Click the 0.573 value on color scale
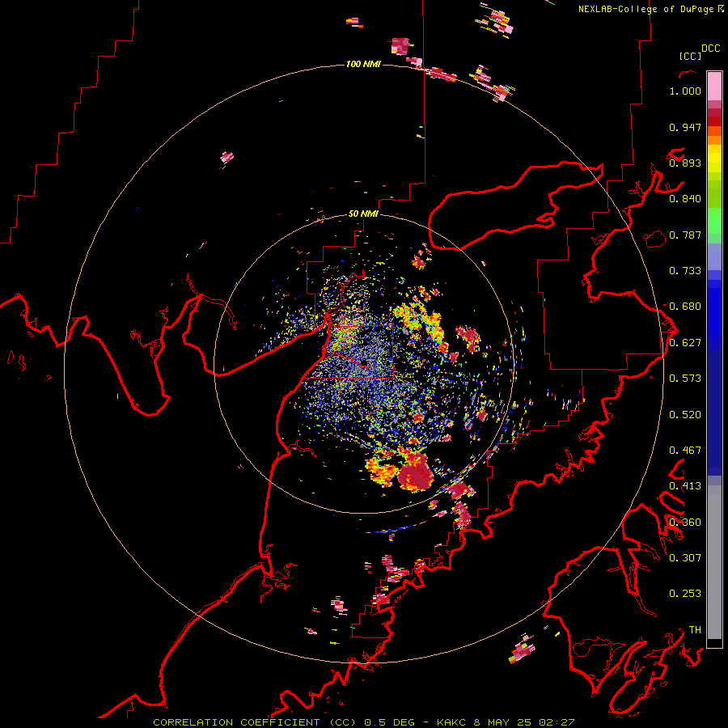 685,379
